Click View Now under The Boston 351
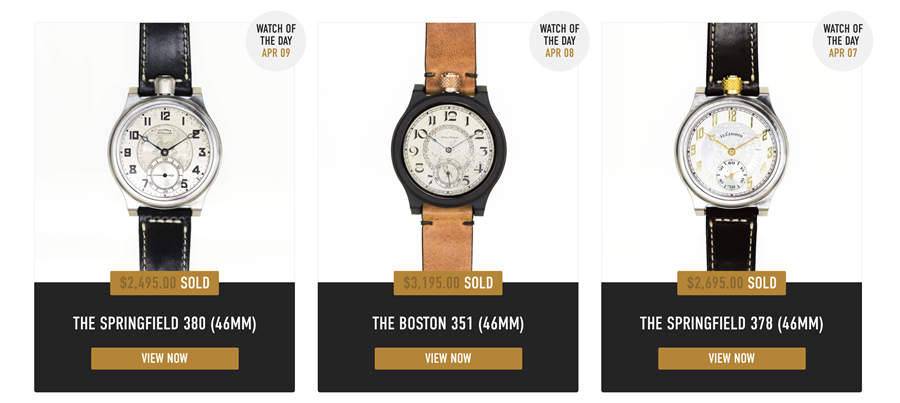 pyautogui.click(x=448, y=358)
